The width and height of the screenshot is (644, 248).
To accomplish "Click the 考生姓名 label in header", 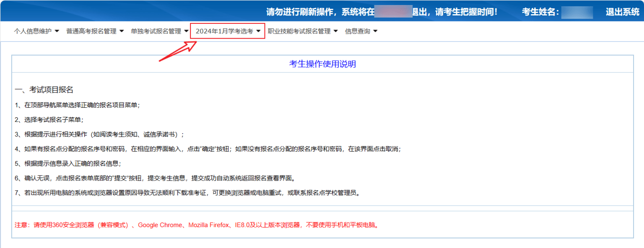I will point(540,12).
